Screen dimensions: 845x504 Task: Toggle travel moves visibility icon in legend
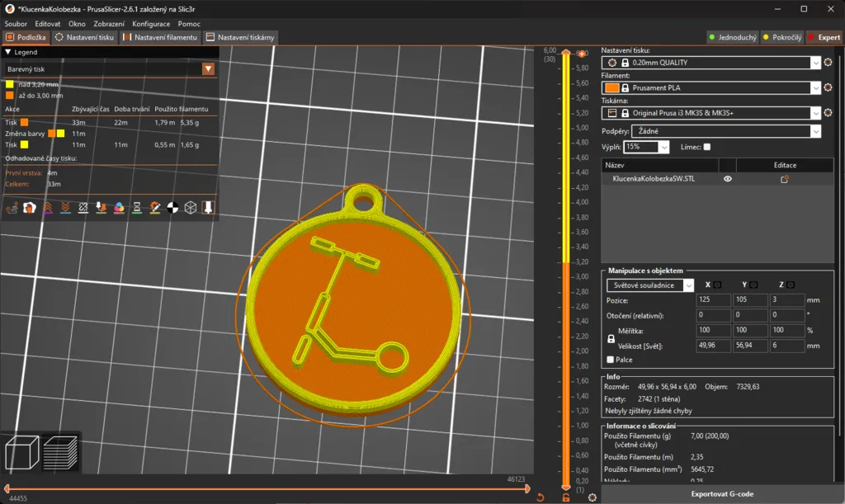[x=11, y=208]
